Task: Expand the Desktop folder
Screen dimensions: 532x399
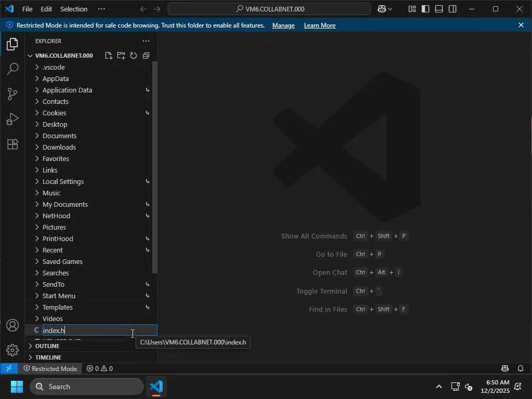Action: tap(37, 124)
